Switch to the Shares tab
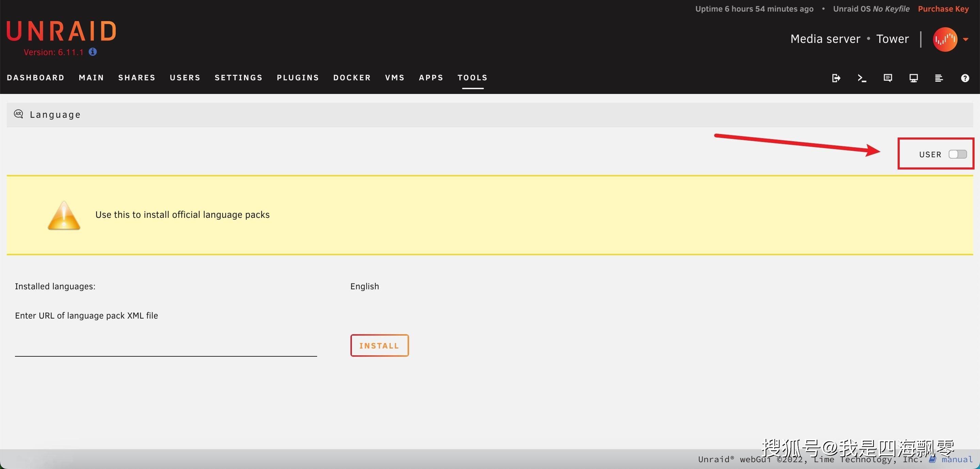This screenshot has width=980, height=469. (137, 78)
